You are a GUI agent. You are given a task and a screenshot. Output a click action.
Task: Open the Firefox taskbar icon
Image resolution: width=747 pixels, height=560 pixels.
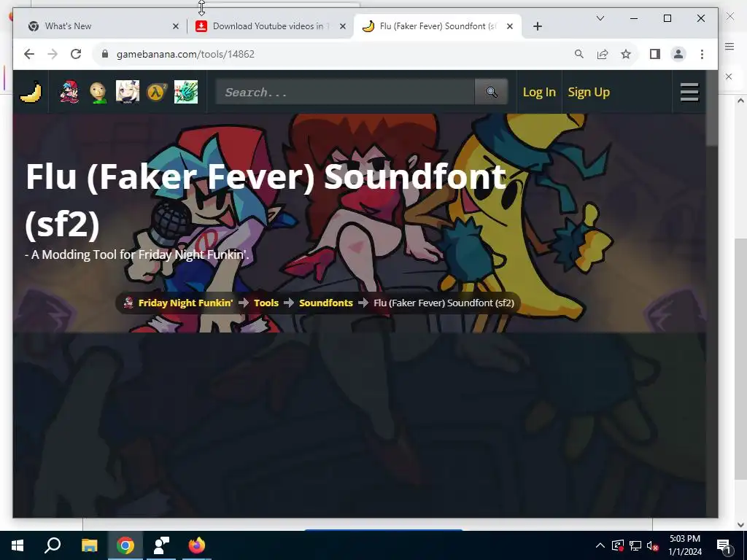point(196,545)
